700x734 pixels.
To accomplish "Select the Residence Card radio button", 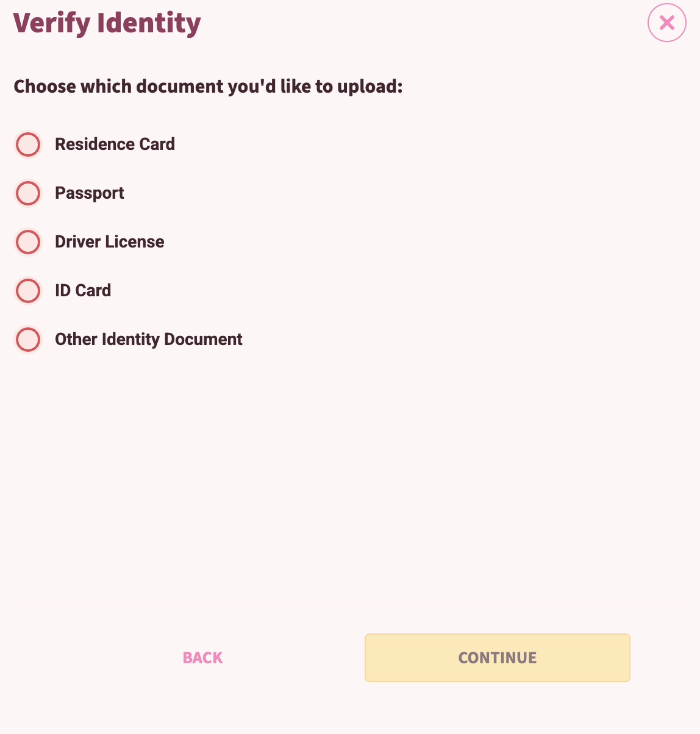I will (28, 144).
